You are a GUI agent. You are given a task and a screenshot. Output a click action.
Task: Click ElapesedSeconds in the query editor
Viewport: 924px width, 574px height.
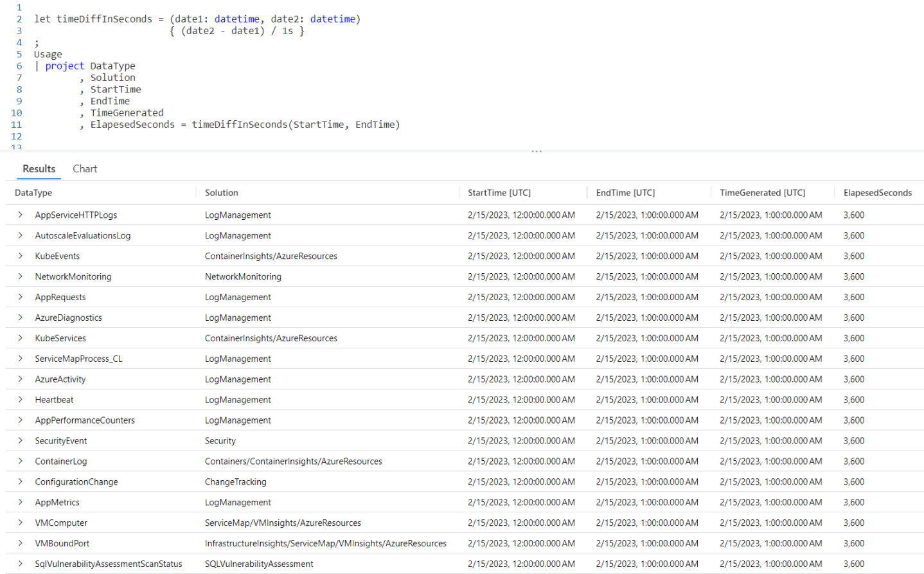(132, 125)
